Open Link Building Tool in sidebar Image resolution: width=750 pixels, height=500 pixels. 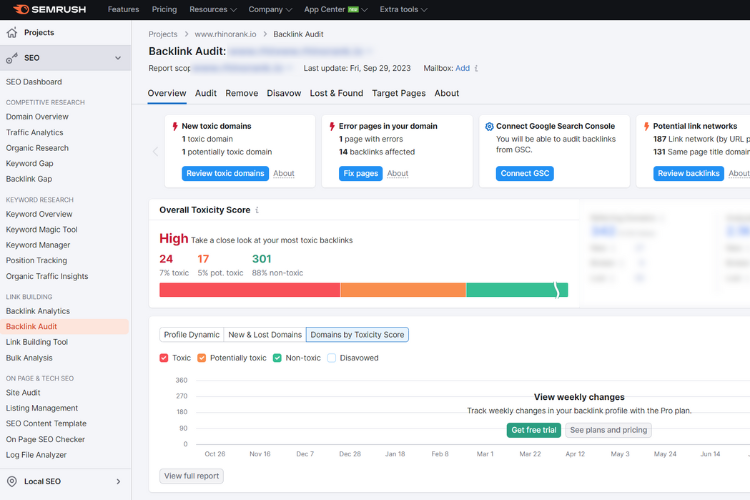click(37, 342)
